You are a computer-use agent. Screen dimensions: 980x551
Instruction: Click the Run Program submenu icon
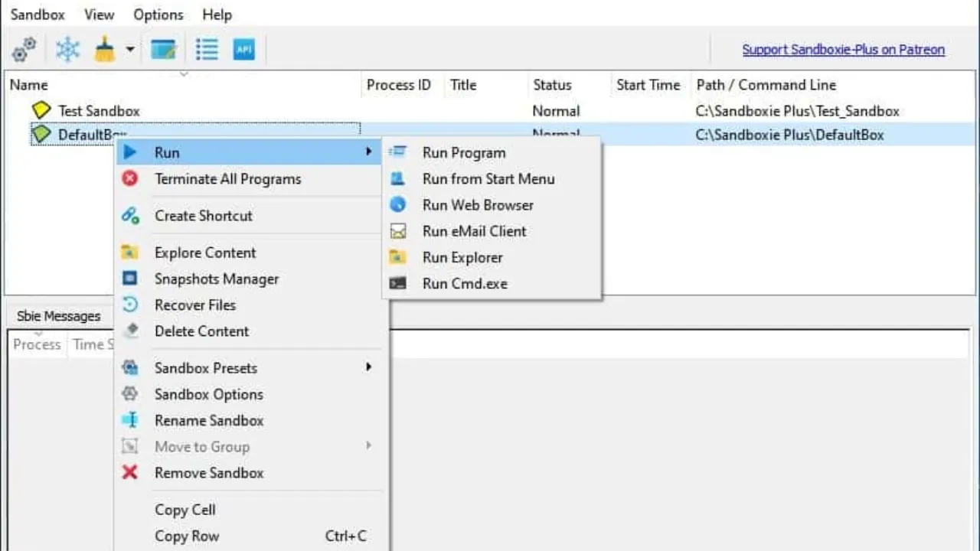tap(397, 152)
